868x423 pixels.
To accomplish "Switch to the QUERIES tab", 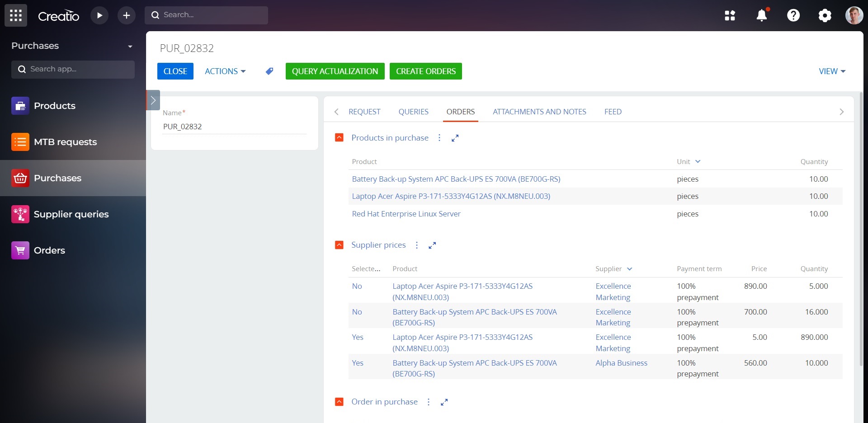I will pos(413,112).
